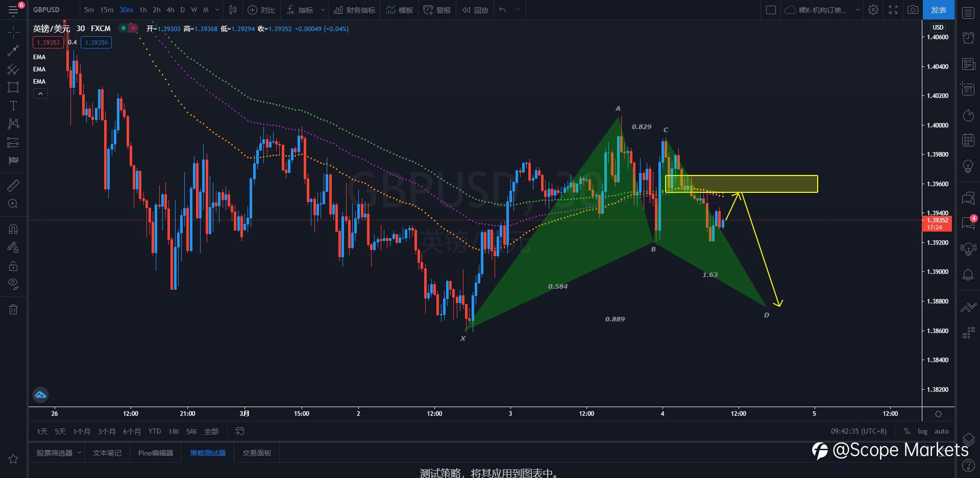Open the notifications bell panel

tap(968, 275)
